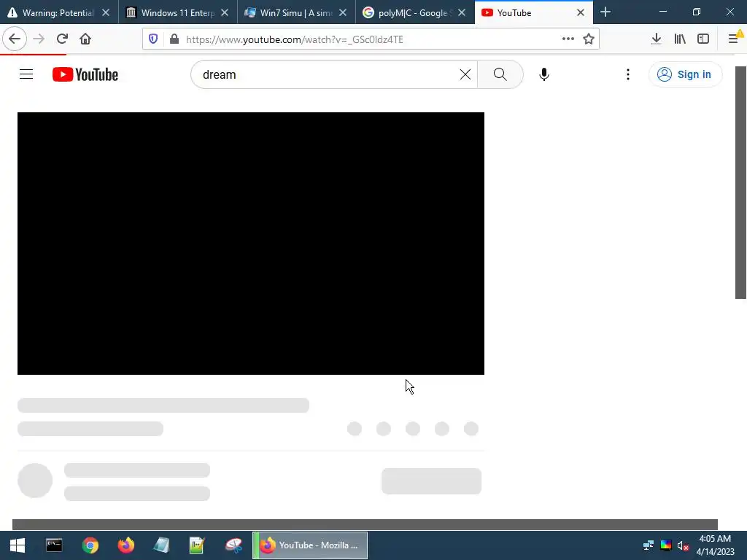
Task: Click the black video player area
Action: (251, 244)
